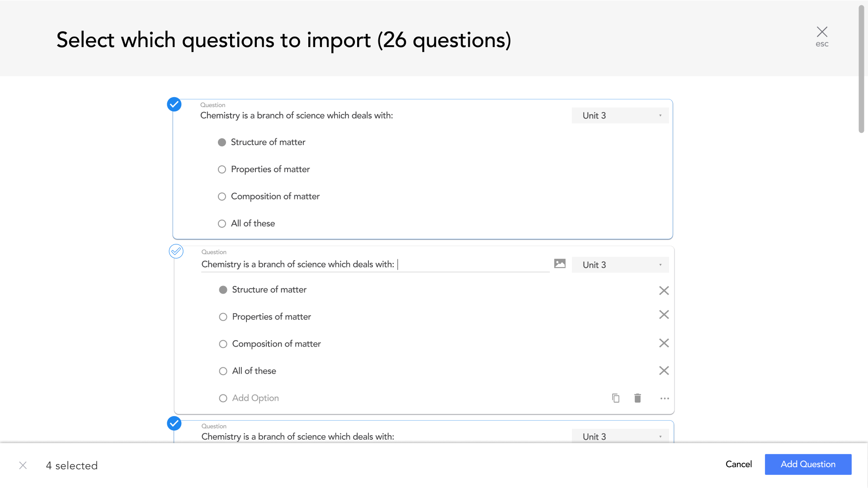Remove the 'Structure of matter' option in the edited question
Image resolution: width=868 pixels, height=488 pixels.
664,291
